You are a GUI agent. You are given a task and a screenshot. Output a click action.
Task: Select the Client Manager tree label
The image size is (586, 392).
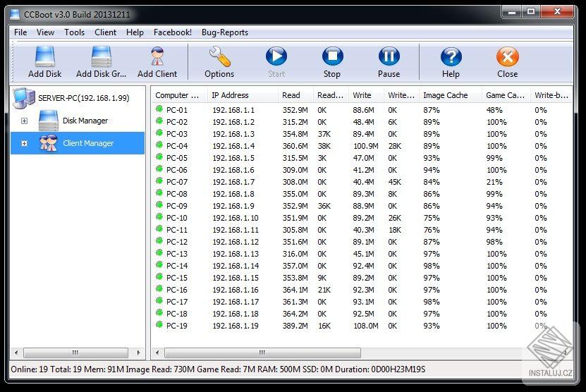(x=88, y=143)
